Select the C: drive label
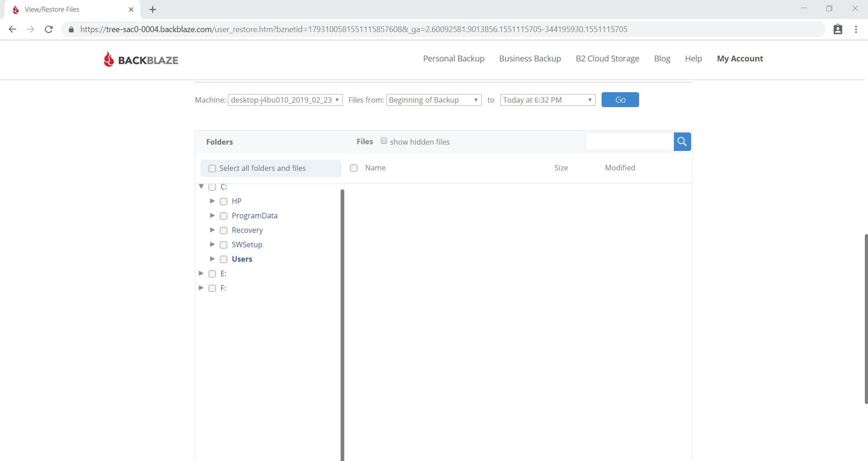The height and width of the screenshot is (461, 868). [x=223, y=187]
